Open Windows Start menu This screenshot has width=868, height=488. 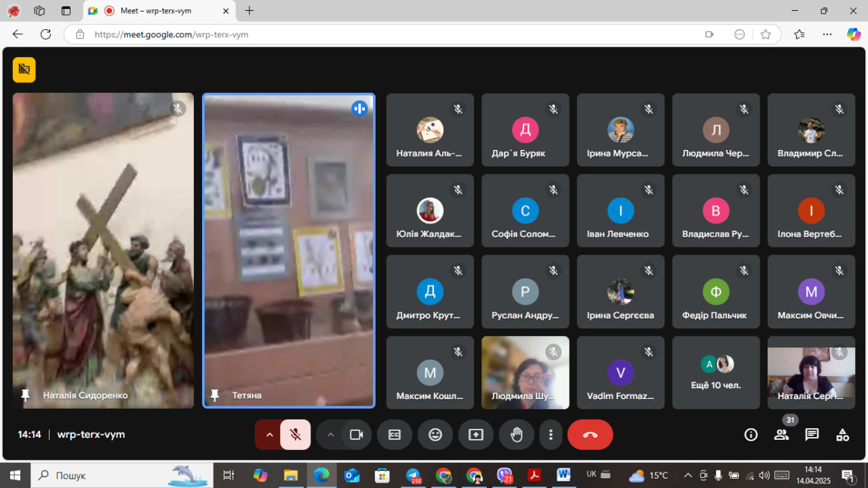(x=15, y=475)
